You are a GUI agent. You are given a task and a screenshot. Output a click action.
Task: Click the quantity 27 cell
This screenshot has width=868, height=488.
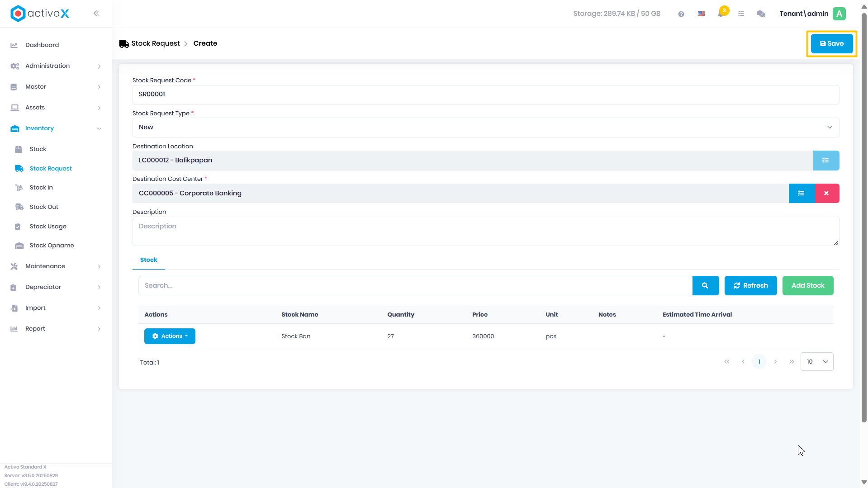[x=390, y=336]
